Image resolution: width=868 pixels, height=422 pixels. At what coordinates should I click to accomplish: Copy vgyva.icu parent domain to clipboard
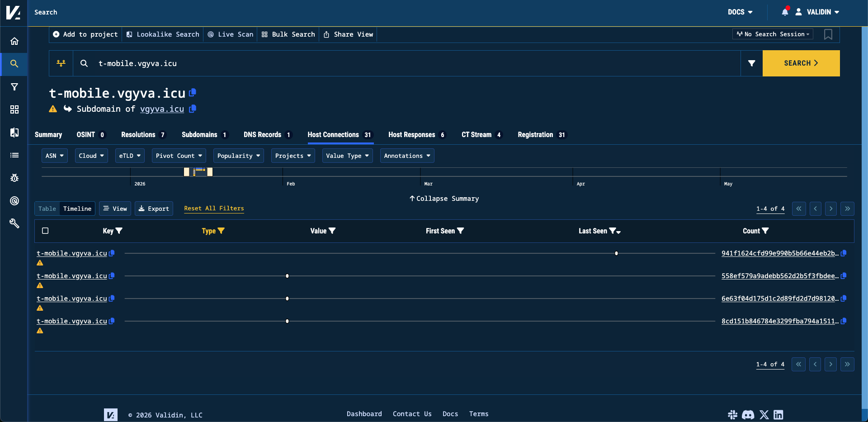pos(193,109)
